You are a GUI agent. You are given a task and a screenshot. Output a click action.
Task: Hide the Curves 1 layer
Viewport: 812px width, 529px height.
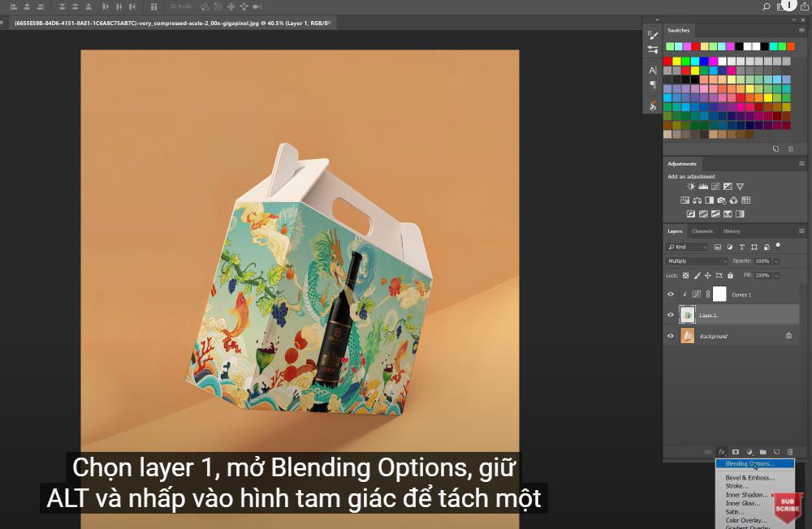coord(671,295)
